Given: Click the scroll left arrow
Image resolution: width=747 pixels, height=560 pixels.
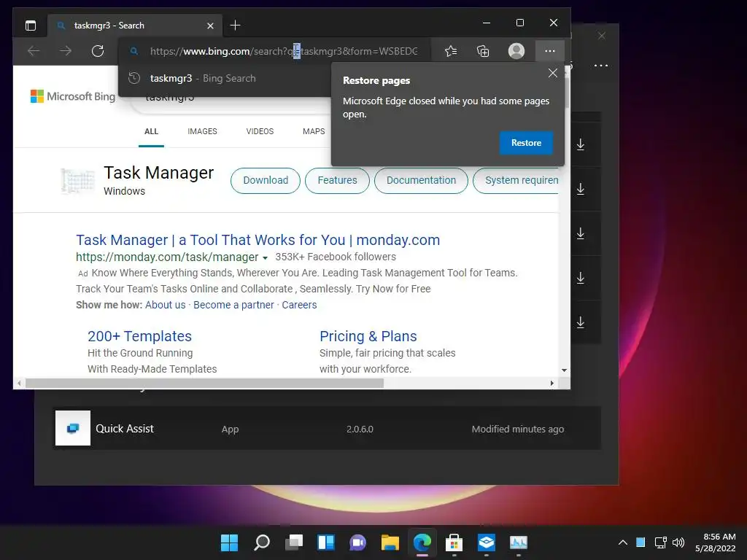Looking at the screenshot, I should (19, 384).
